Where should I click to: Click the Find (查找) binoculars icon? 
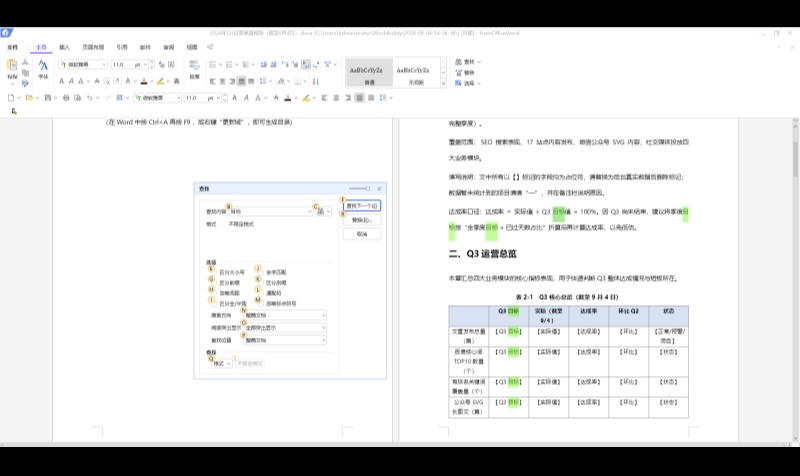point(459,62)
